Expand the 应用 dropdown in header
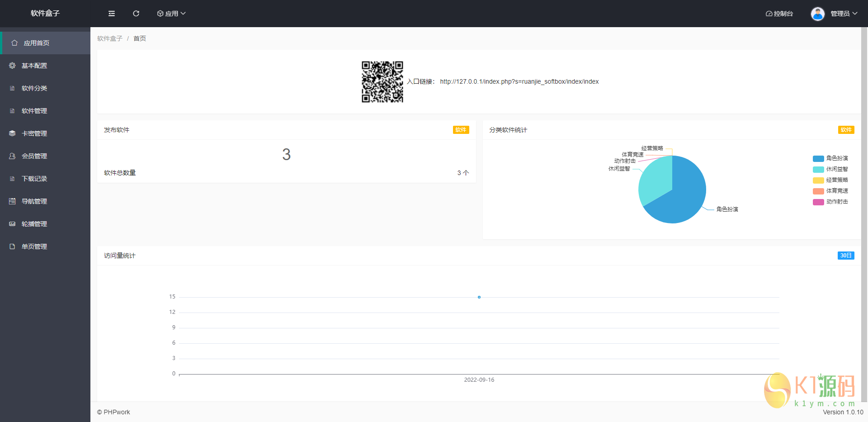Viewport: 868px width, 422px height. click(x=171, y=14)
